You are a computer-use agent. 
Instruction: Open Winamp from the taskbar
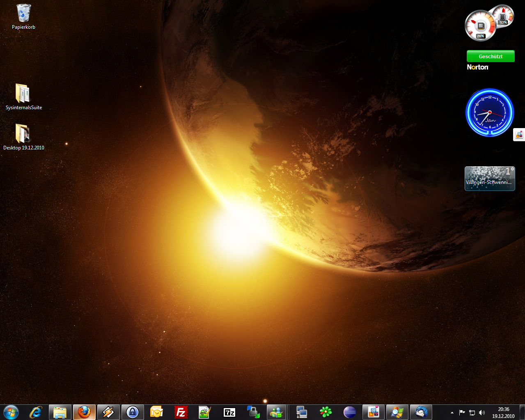point(108,412)
